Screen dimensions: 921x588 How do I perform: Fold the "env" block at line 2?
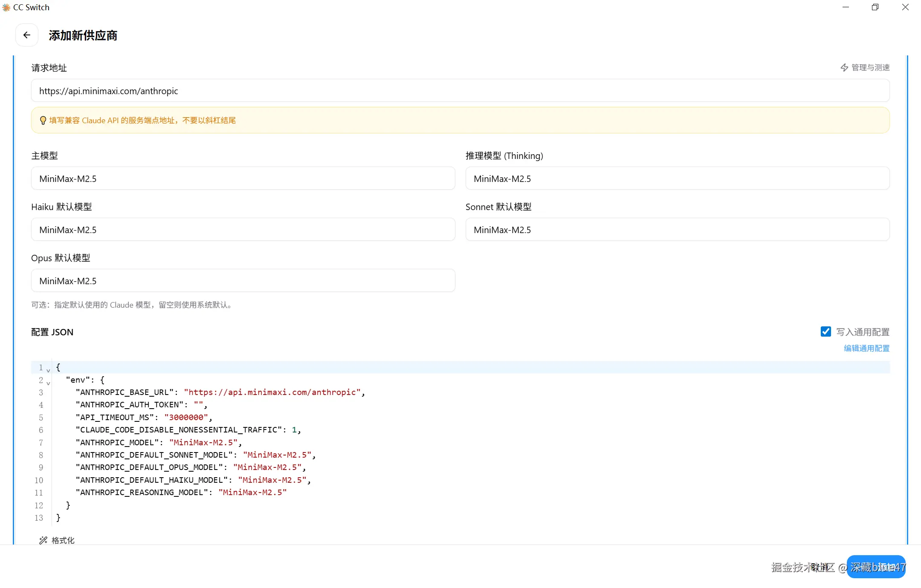click(48, 383)
